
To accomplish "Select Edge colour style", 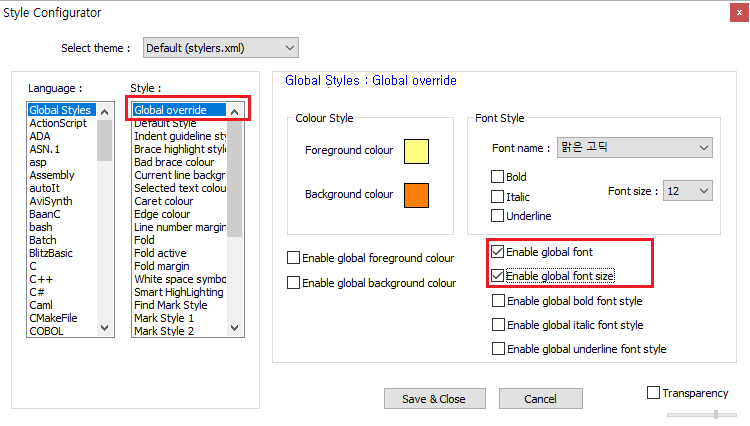I will [179, 214].
